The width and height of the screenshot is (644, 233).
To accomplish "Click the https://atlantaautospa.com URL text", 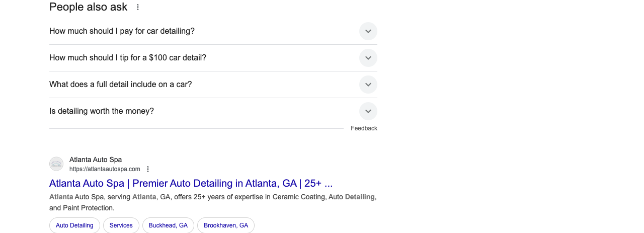I will [105, 169].
